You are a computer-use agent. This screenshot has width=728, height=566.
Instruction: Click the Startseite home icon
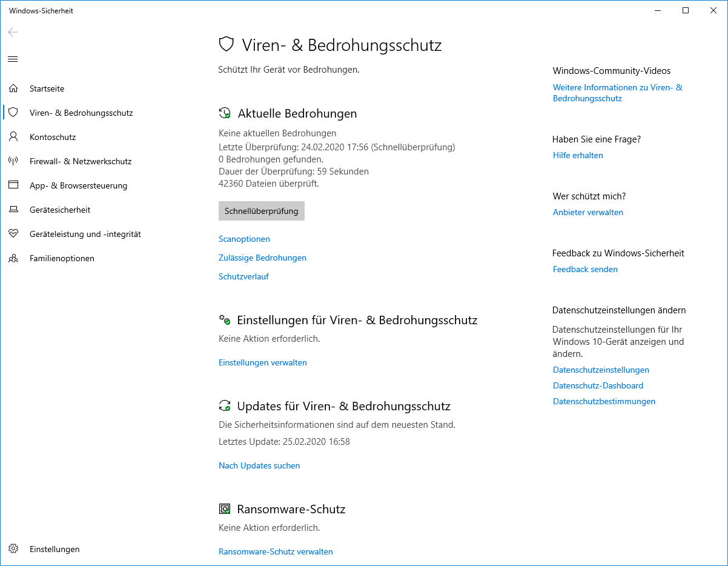point(13,88)
